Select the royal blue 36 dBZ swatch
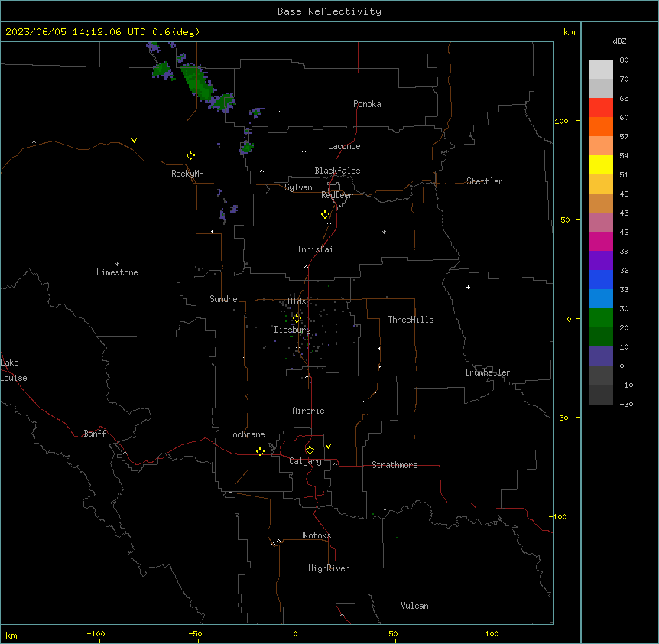The height and width of the screenshot is (644, 659). point(601,279)
